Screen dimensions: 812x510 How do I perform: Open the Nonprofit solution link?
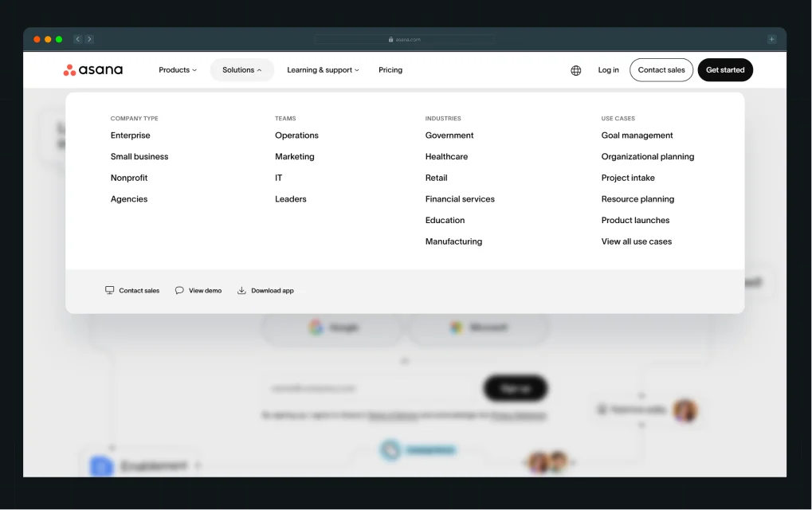129,178
